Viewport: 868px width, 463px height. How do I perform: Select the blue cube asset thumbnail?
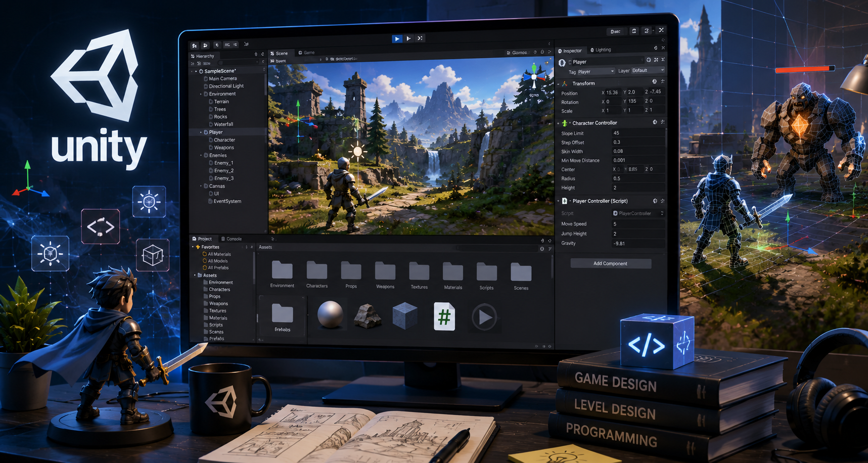(405, 316)
